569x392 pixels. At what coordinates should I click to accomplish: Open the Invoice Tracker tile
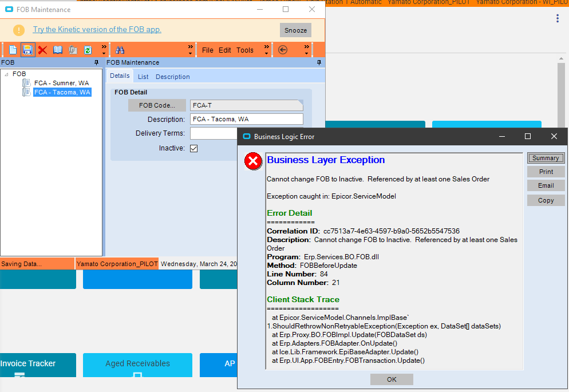pyautogui.click(x=38, y=365)
